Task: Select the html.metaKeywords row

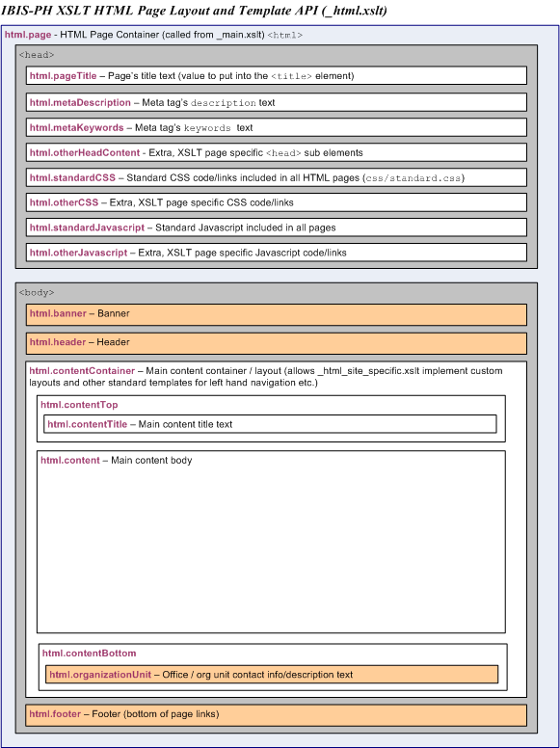Action: point(277,127)
